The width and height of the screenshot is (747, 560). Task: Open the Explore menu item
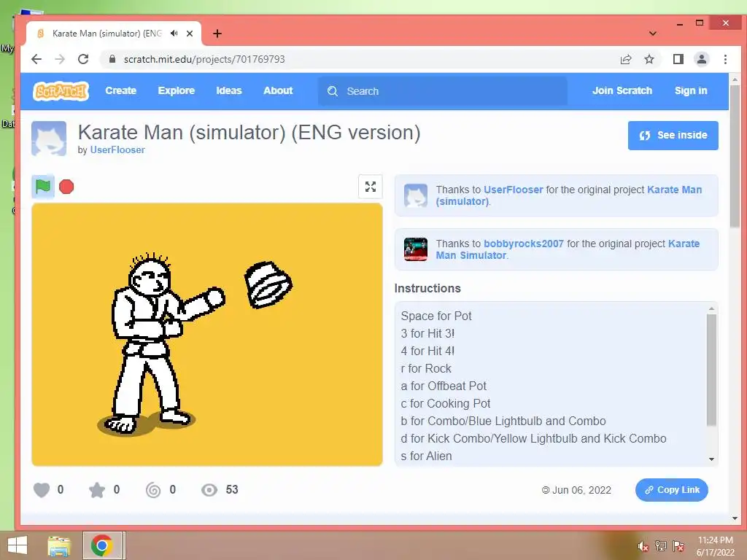point(177,90)
